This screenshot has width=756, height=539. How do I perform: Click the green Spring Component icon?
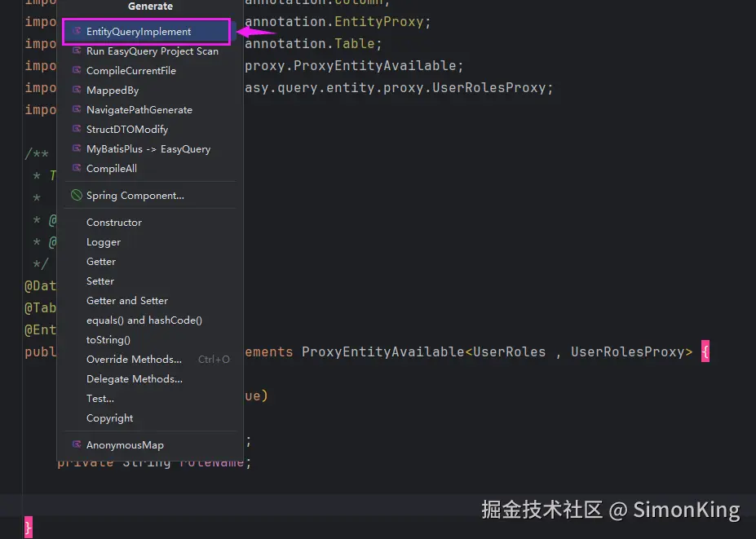[76, 195]
